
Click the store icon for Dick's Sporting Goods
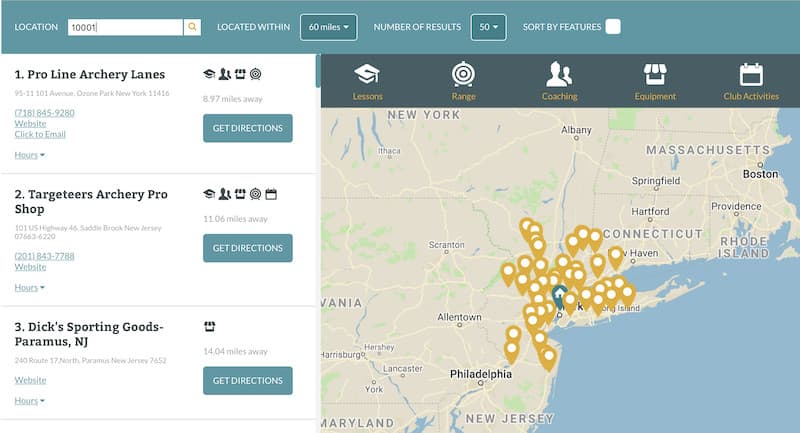tap(209, 327)
